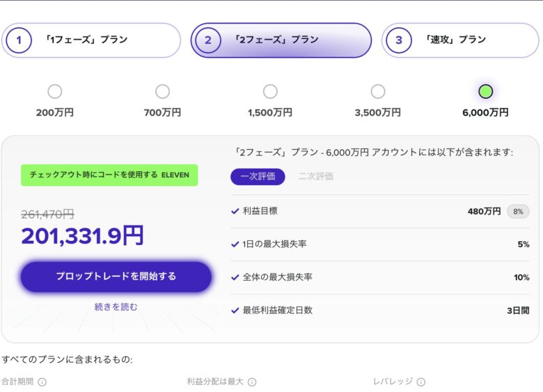Open the 「速攻」プラン tab
The height and width of the screenshot is (392, 543).
[460, 40]
